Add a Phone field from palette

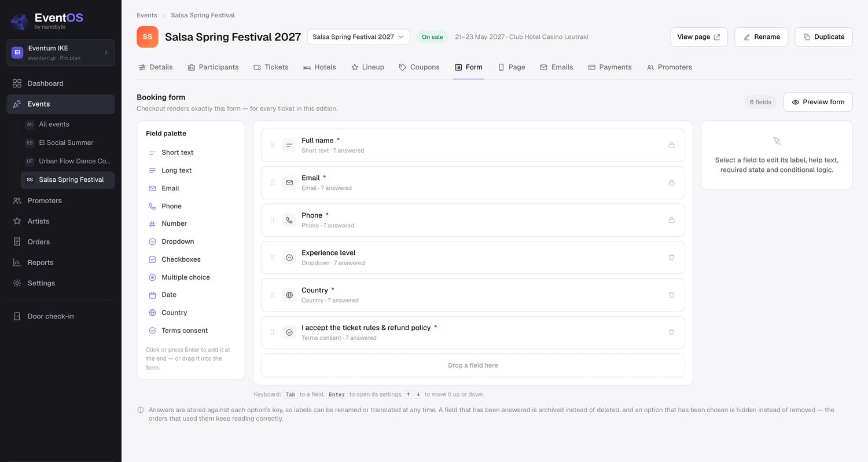[191, 206]
